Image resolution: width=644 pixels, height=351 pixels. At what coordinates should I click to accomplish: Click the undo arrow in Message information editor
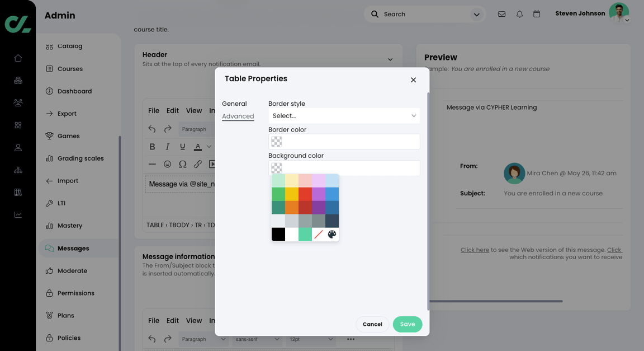click(152, 339)
